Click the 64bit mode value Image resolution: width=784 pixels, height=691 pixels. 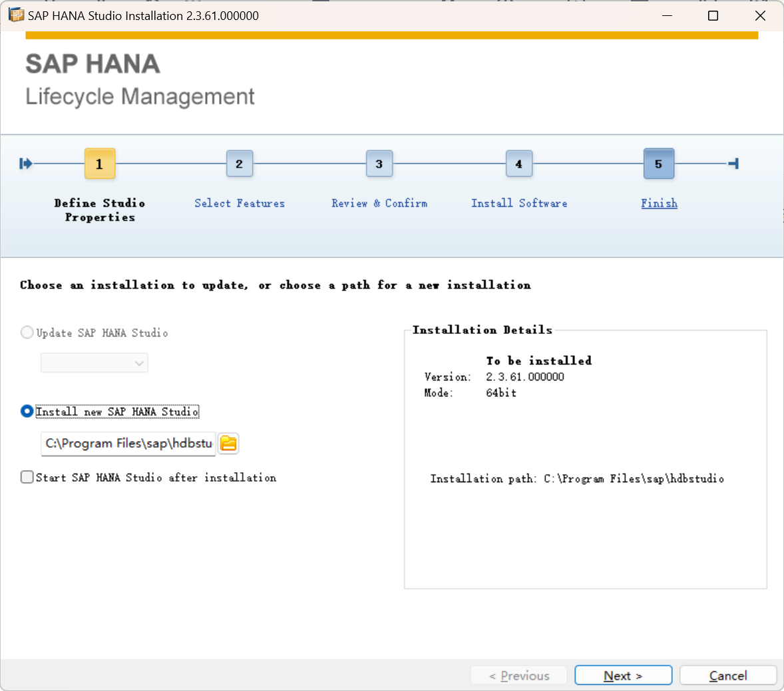click(501, 392)
